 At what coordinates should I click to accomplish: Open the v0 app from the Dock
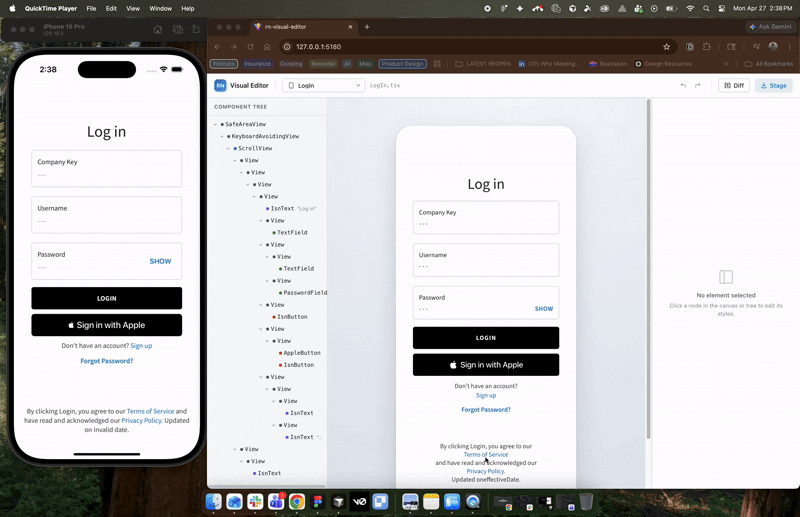(x=359, y=502)
